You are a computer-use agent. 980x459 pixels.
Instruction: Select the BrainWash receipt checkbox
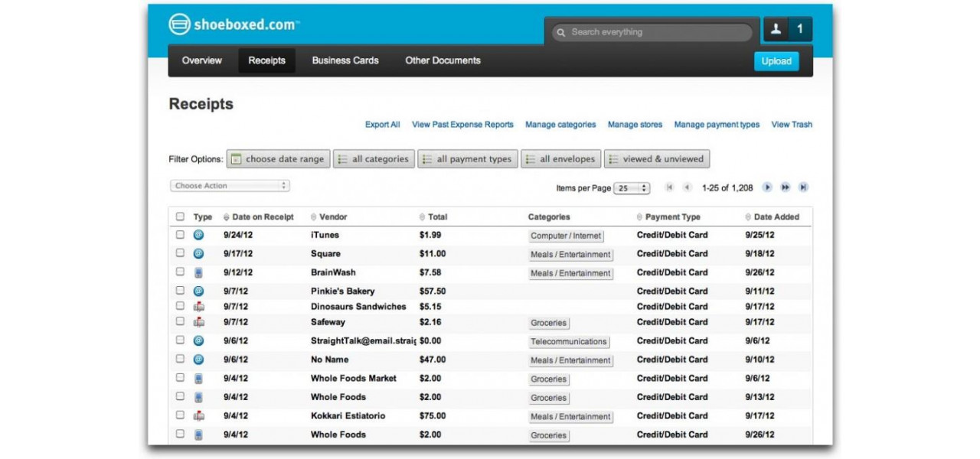[x=180, y=272]
